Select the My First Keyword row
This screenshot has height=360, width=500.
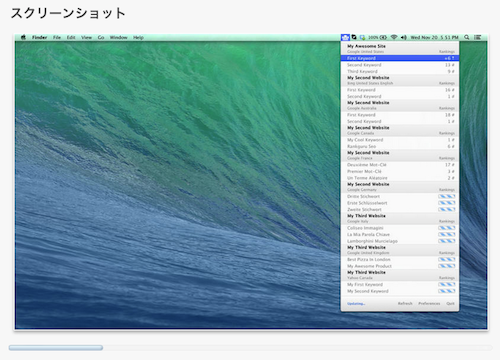click(x=400, y=284)
